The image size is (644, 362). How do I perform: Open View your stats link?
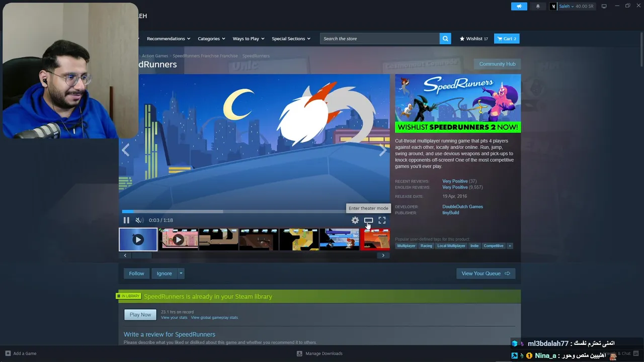point(174,318)
